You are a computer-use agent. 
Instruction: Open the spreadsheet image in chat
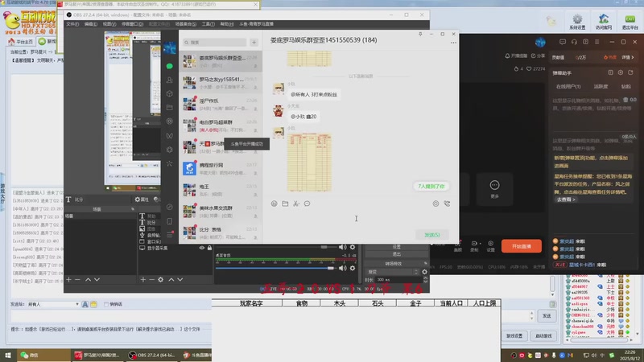point(309,162)
